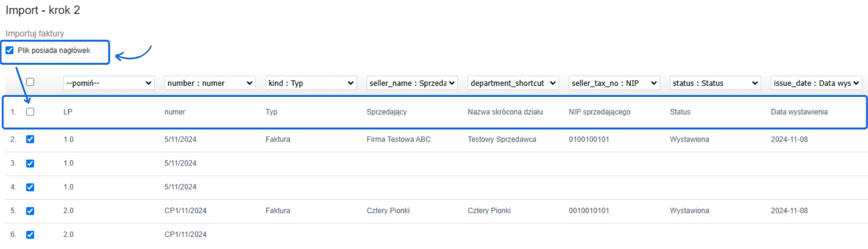868x249 pixels.
Task: Uncheck the checkbox in row 4
Action: [30, 187]
